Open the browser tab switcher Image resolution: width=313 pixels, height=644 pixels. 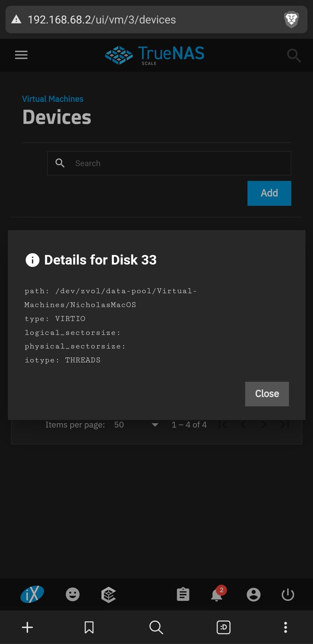223,627
